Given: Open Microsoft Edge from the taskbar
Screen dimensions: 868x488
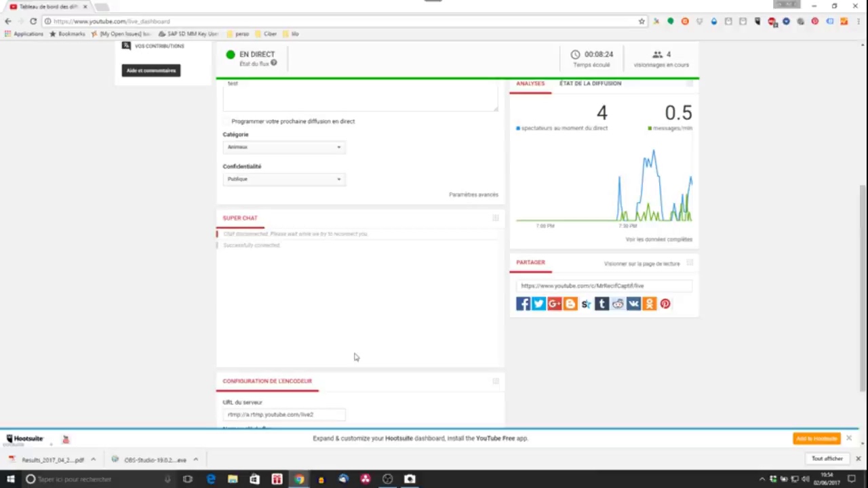Looking at the screenshot, I should [211, 479].
